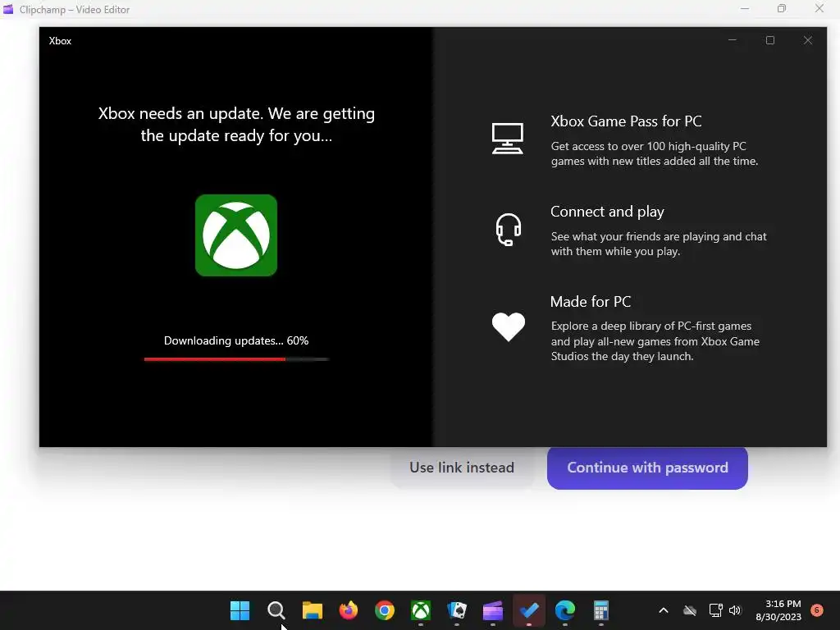Open the To Do checkmark app in taskbar
Screen dimensions: 840x630
(529, 610)
